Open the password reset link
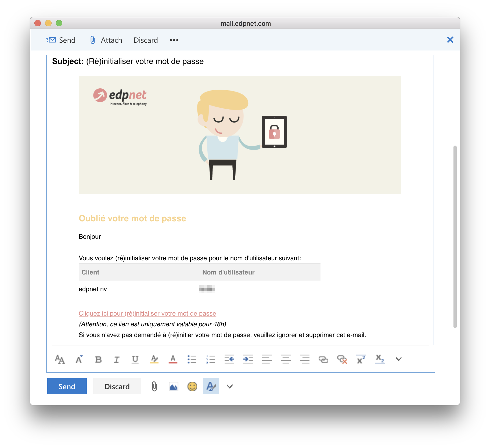Screen dimensions: 490x448 147,313
